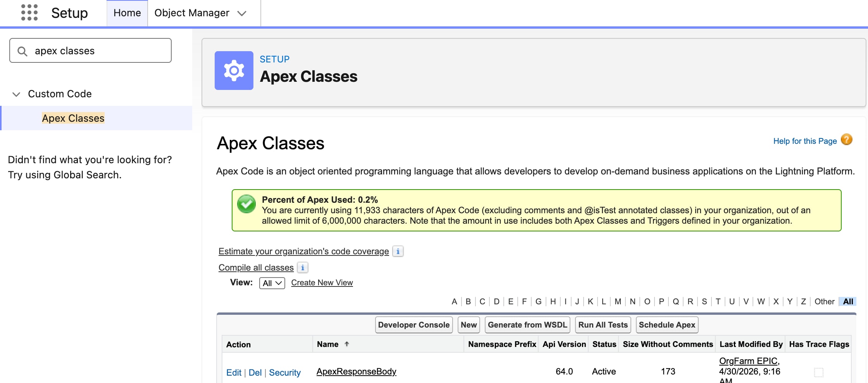Filter classes by letter W
Screen dimensions: 868x383
(761, 302)
